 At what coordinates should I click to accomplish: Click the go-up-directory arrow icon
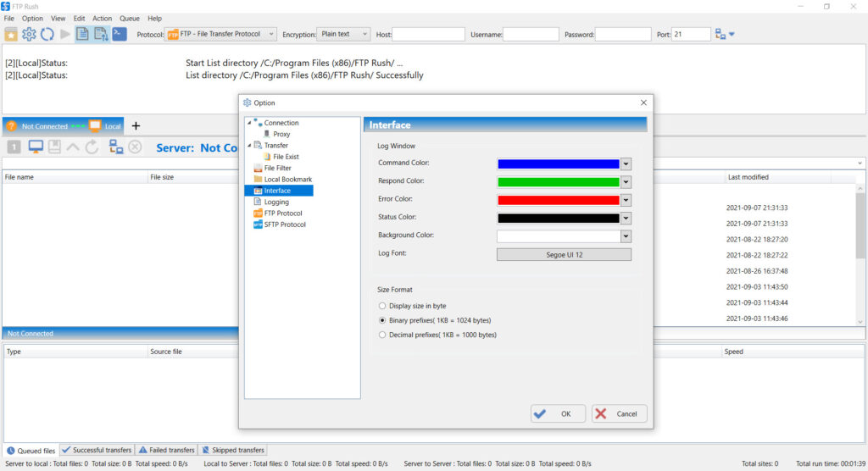tap(73, 147)
